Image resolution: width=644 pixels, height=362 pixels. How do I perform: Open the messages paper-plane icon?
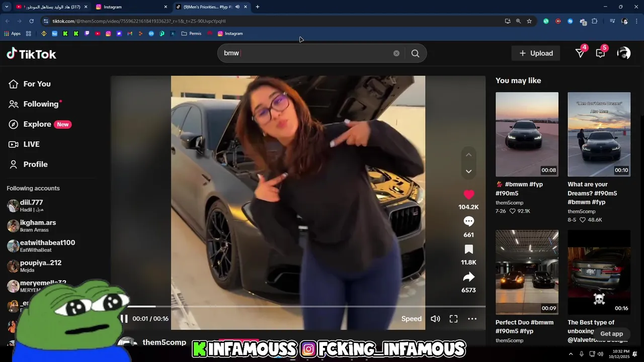pyautogui.click(x=580, y=53)
